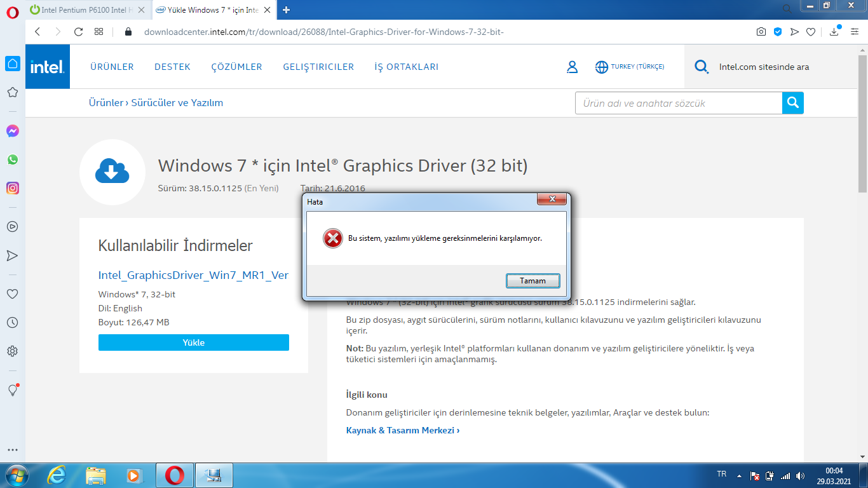
Task: Open Bookmarks star in the sidebar
Action: 13,92
